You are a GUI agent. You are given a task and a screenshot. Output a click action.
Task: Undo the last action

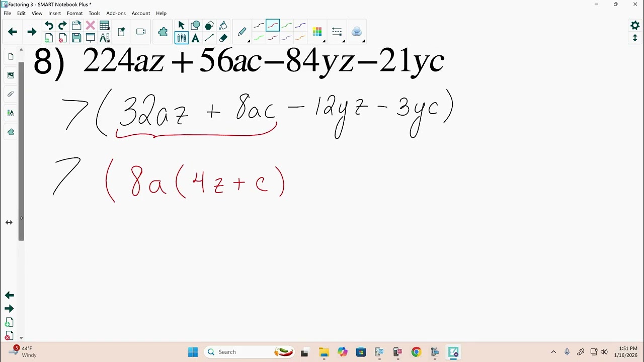point(49,26)
